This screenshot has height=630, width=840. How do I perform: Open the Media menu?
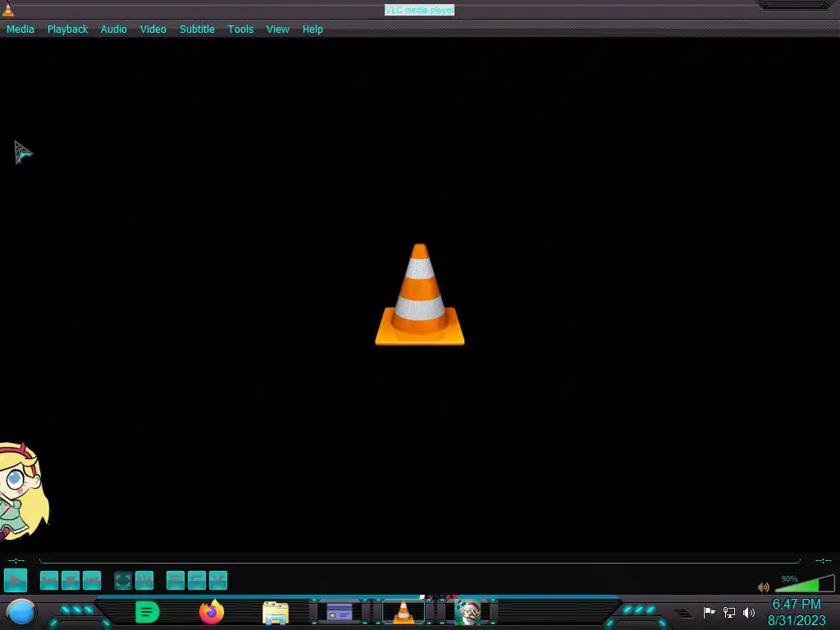21,30
